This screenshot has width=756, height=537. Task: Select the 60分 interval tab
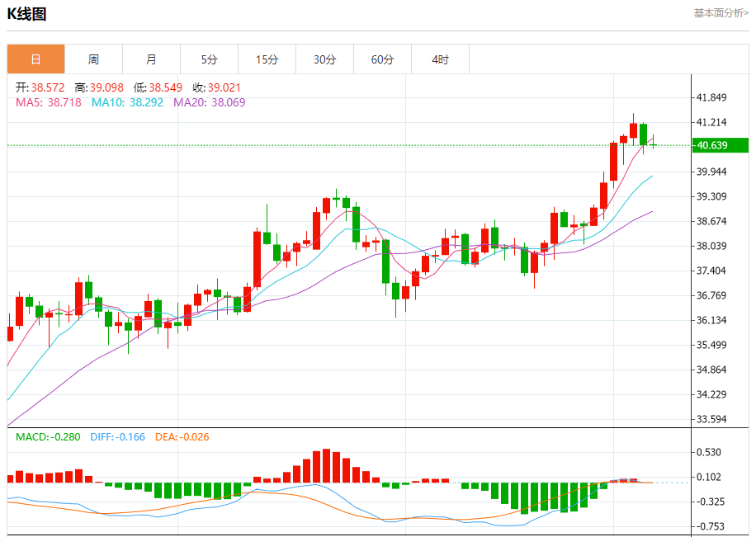tap(382, 59)
